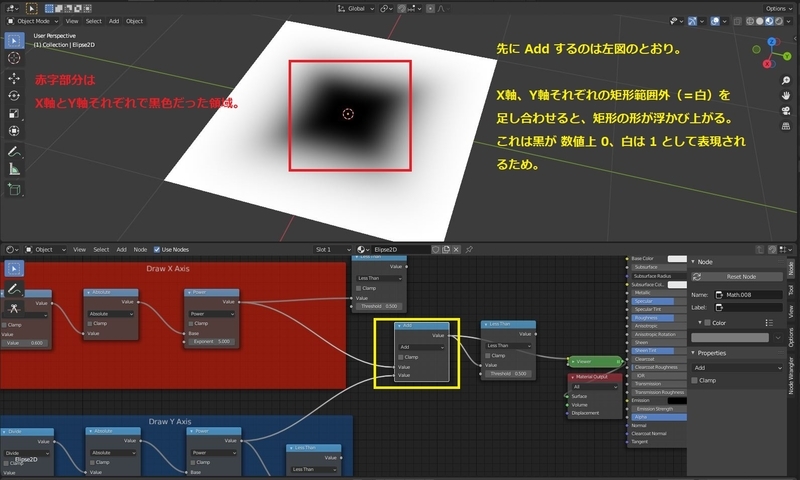
Task: Select the Select Box tool in viewport toolbar
Action: click(14, 40)
